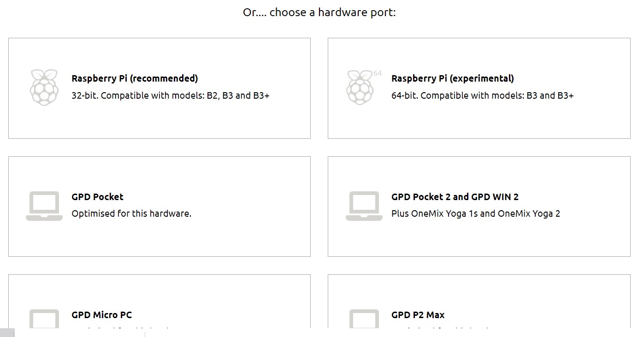This screenshot has width=644, height=337.
Task: Click the 32-bit compatible models description
Action: tap(171, 95)
